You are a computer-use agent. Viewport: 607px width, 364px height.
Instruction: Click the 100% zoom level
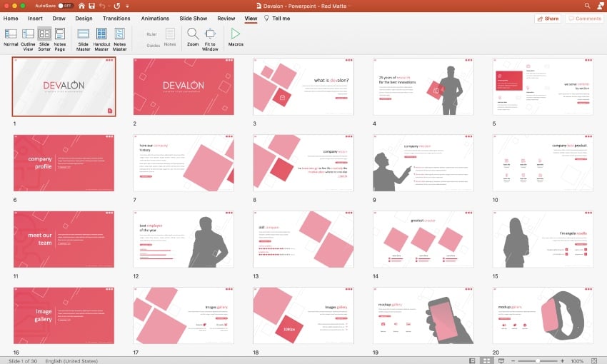(577, 360)
